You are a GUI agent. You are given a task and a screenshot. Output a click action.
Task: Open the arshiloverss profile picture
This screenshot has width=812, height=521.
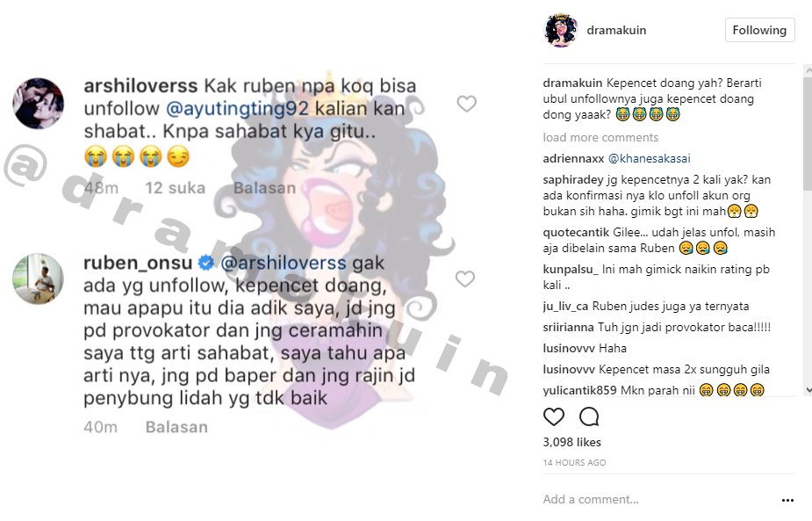39,104
